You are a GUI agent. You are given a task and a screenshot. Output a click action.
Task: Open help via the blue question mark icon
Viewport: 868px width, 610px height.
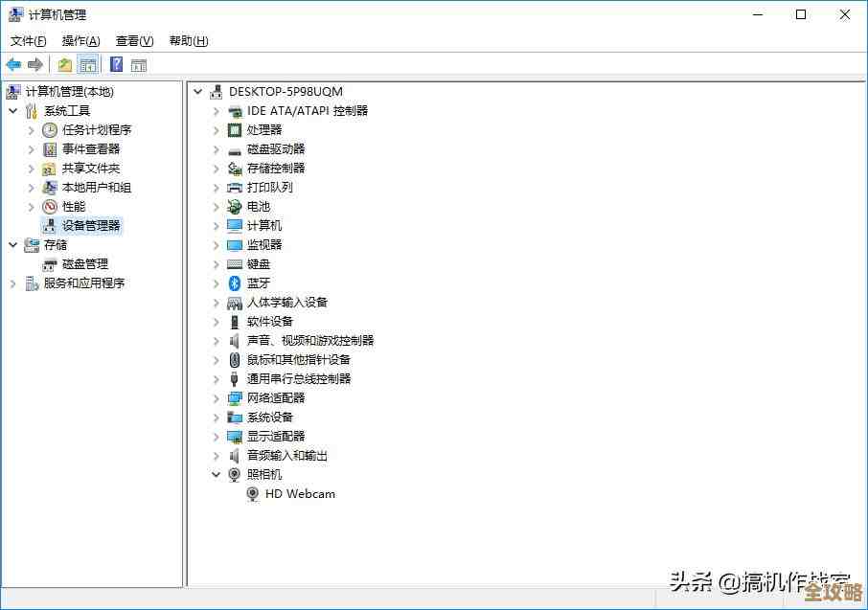click(x=114, y=64)
